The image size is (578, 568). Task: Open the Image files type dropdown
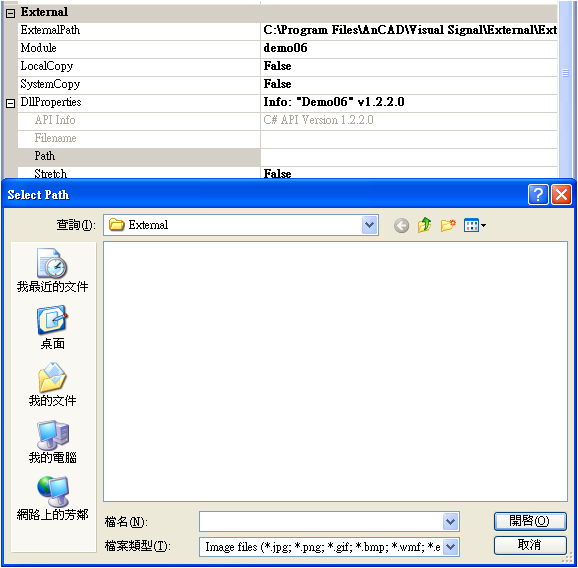coord(450,547)
